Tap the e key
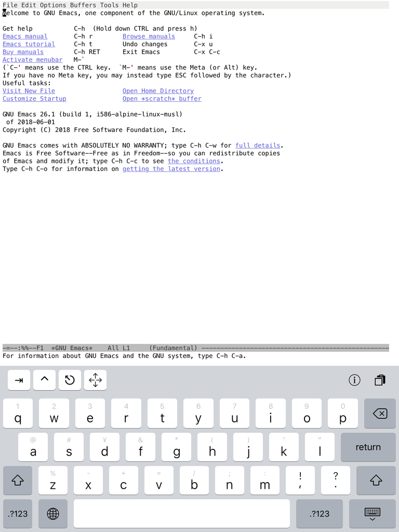 click(x=90, y=413)
